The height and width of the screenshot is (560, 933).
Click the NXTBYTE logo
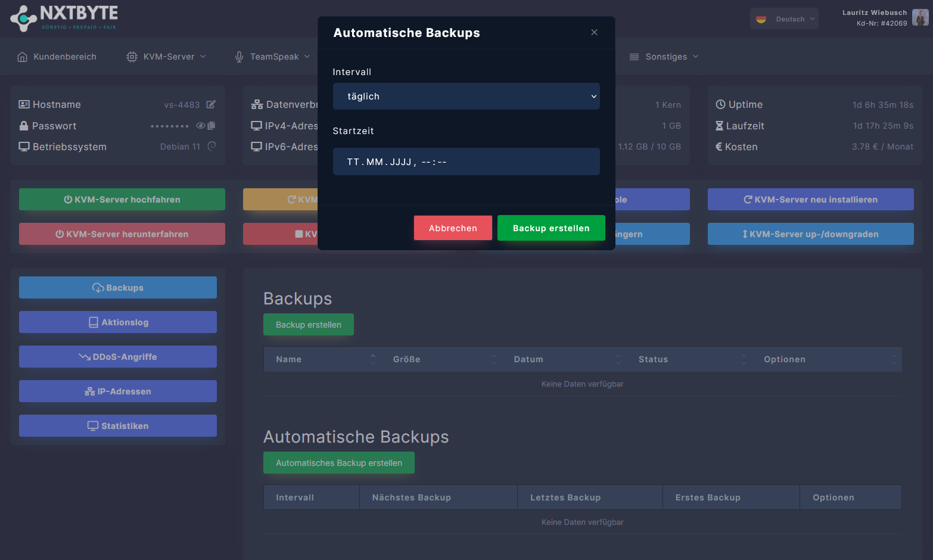64,18
